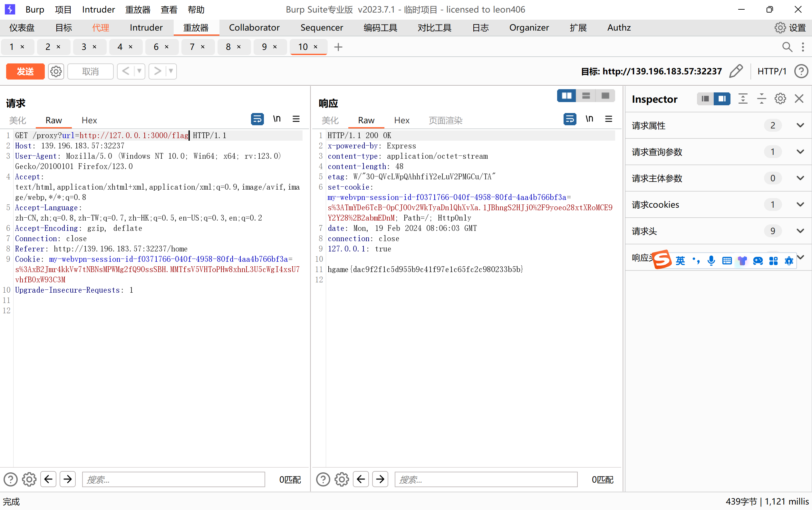Go to previous request with < arrow
This screenshot has height=510, width=812.
(x=125, y=71)
